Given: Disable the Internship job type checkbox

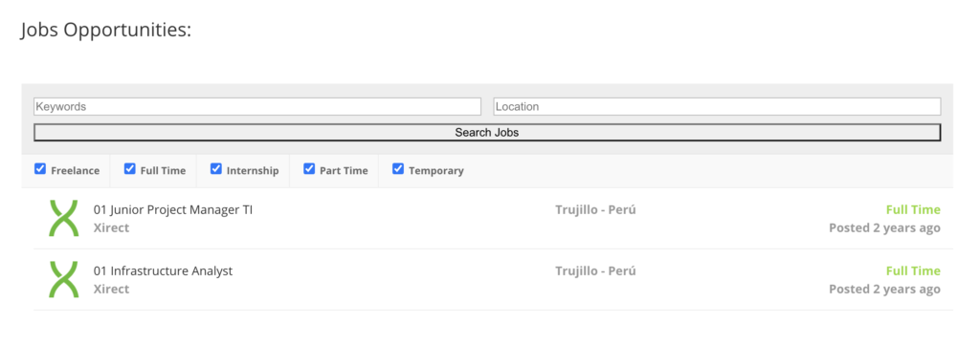Looking at the screenshot, I should 215,169.
